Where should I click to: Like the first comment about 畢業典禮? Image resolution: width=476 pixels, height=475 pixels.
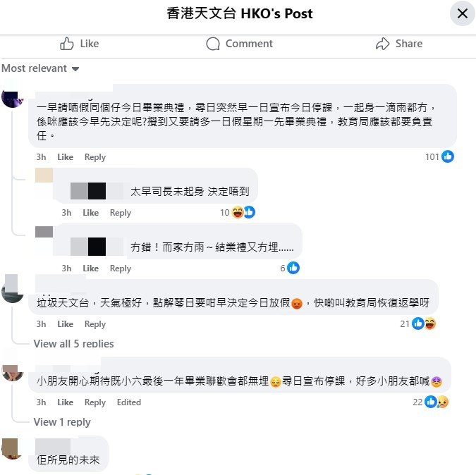(66, 157)
